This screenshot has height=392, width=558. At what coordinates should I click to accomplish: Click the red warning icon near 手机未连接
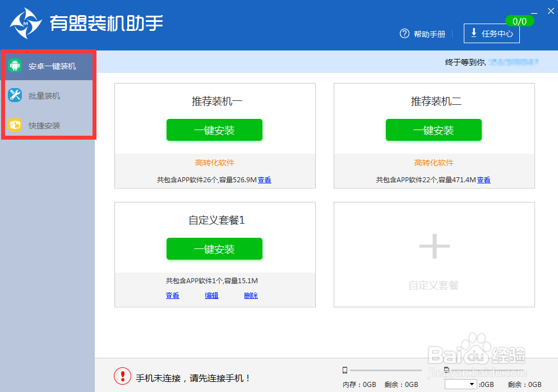(x=122, y=376)
